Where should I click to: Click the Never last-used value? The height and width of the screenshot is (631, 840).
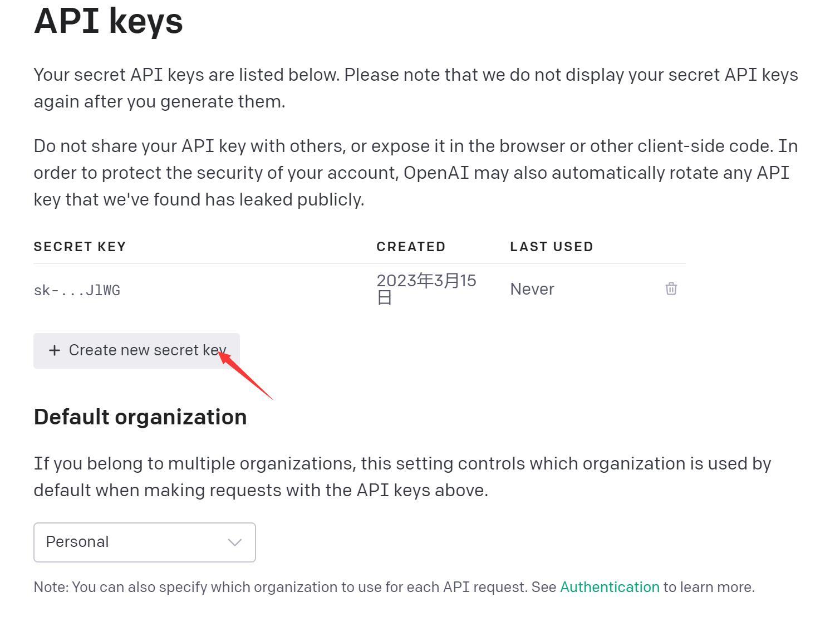532,289
